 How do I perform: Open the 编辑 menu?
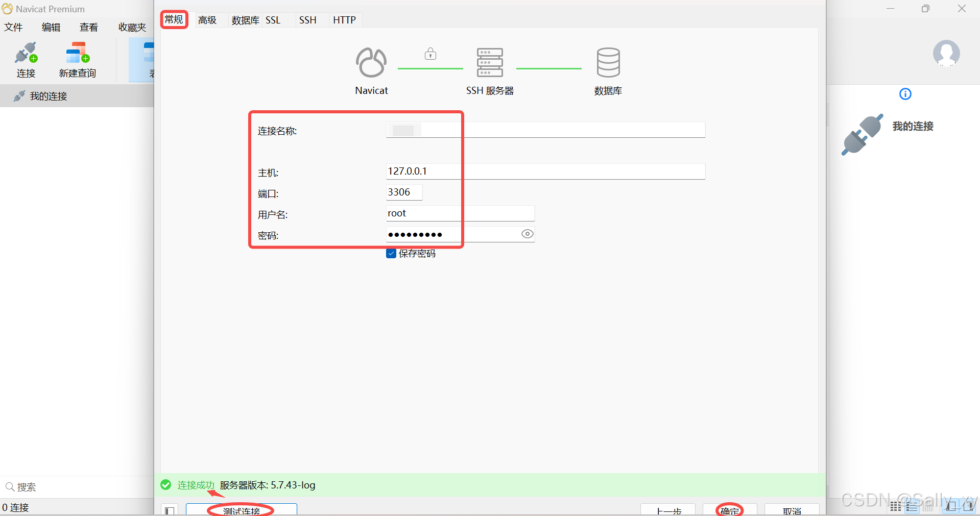click(51, 27)
